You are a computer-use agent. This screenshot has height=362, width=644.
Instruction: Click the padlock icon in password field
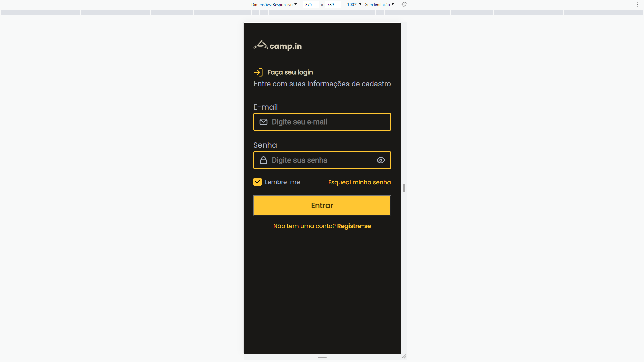(x=264, y=160)
